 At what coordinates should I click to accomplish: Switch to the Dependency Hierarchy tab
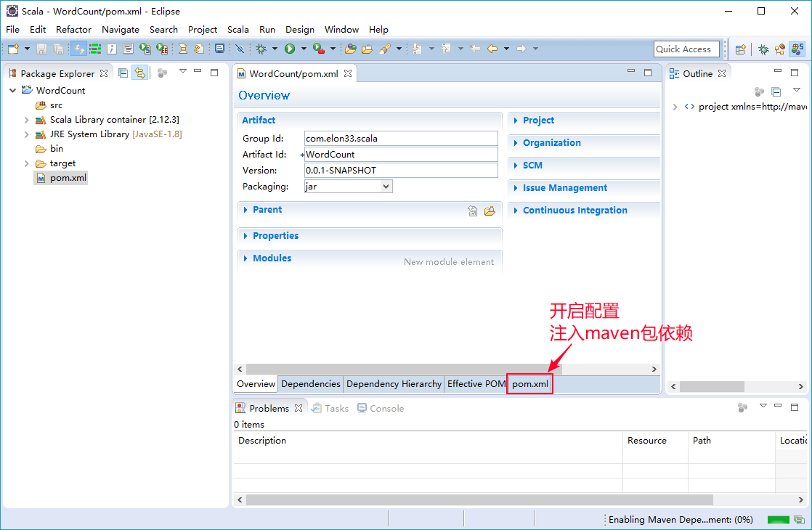pos(394,384)
